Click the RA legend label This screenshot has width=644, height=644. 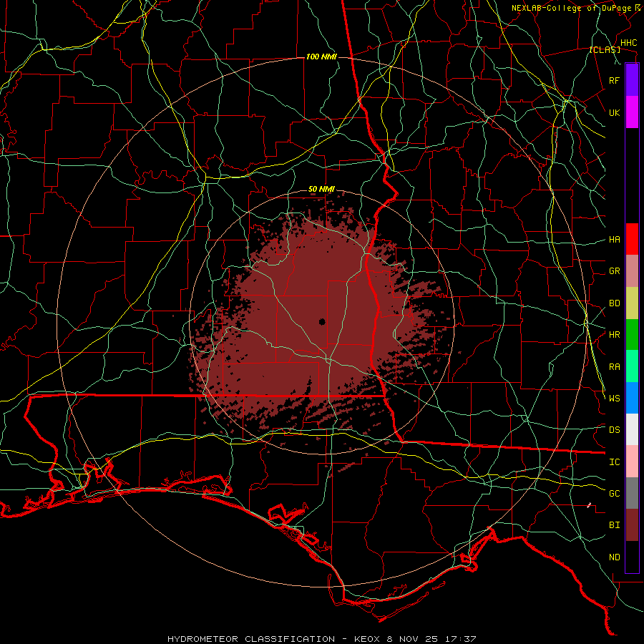coord(614,367)
